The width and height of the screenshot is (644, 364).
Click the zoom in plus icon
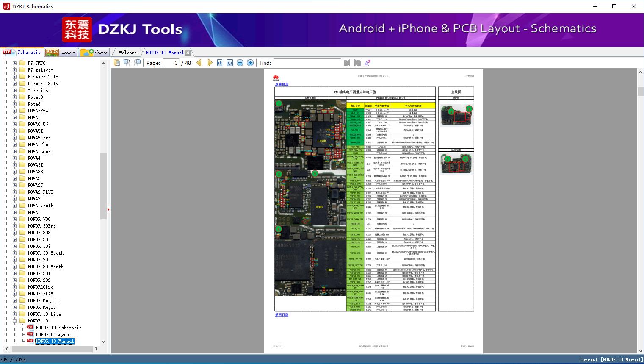250,62
